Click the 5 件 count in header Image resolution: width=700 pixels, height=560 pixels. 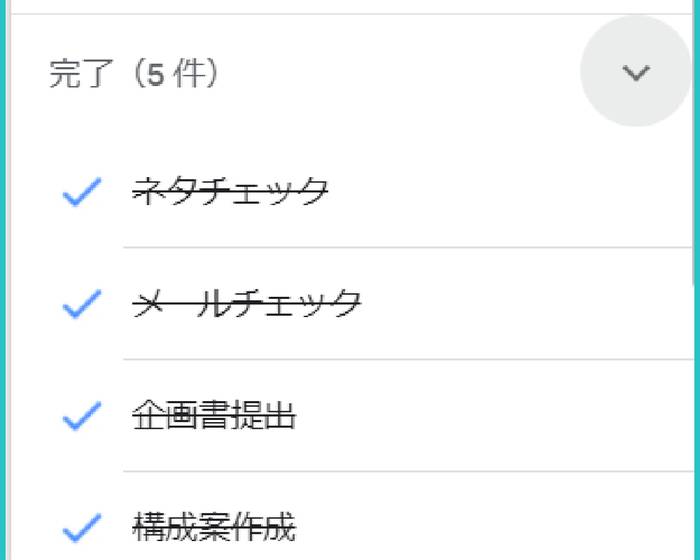click(175, 74)
